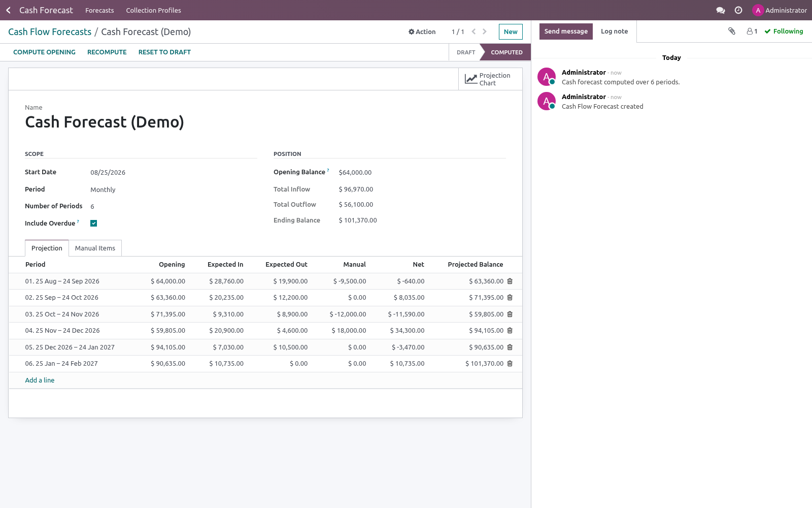
Task: Open the Action dropdown menu
Action: tap(422, 31)
